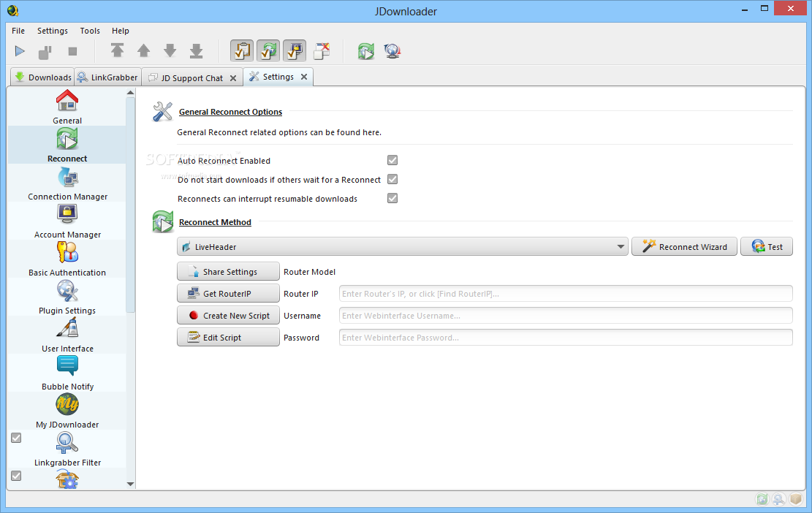Viewport: 812px width, 513px height.
Task: Toggle silent mode toolbar icon
Action: click(322, 50)
